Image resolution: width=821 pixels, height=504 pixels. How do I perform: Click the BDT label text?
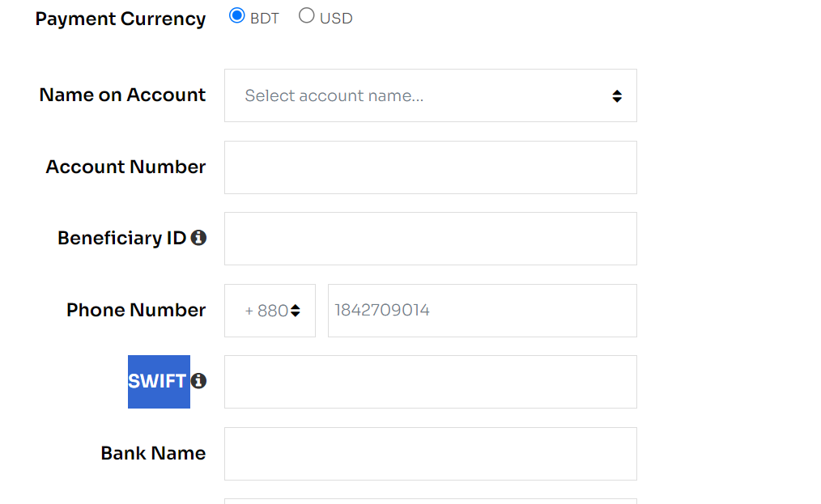pos(265,19)
